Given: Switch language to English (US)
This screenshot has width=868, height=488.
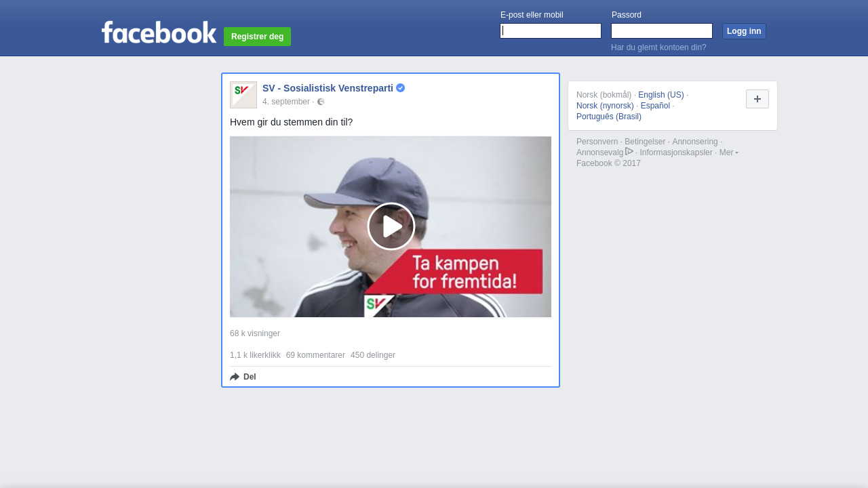Looking at the screenshot, I should (x=661, y=95).
